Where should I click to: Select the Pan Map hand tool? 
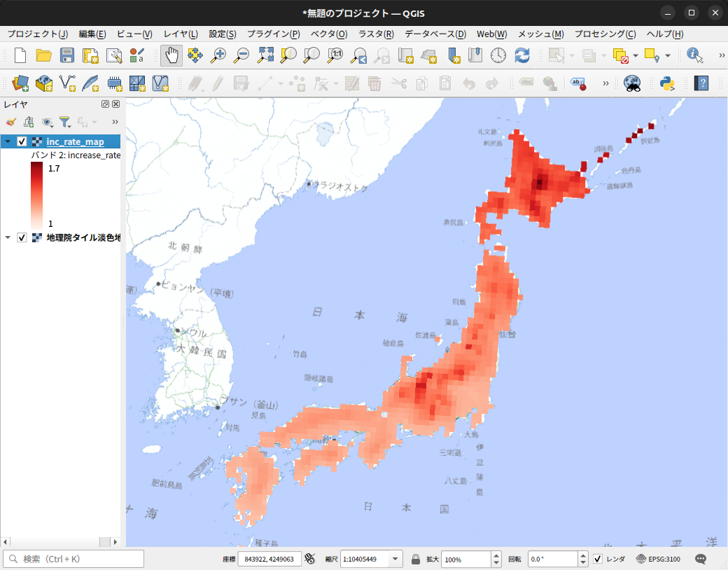point(171,56)
